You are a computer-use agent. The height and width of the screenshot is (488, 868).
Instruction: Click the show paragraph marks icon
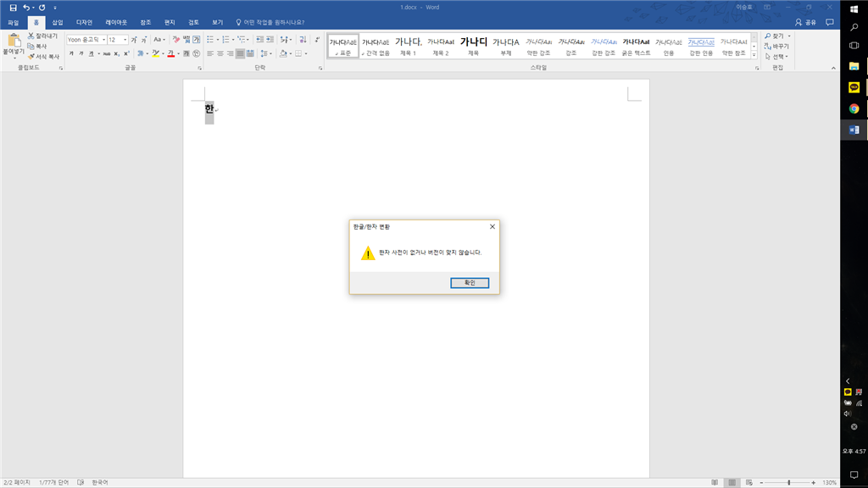coord(317,40)
